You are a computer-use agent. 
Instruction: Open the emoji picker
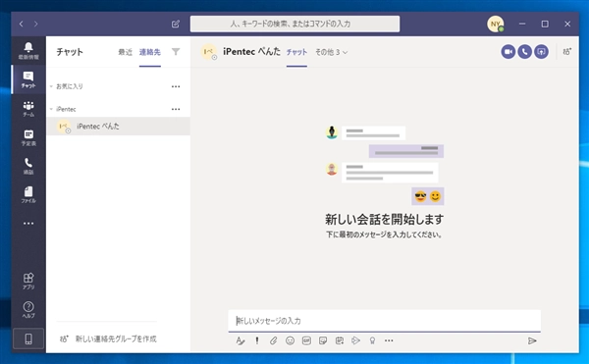point(290,340)
